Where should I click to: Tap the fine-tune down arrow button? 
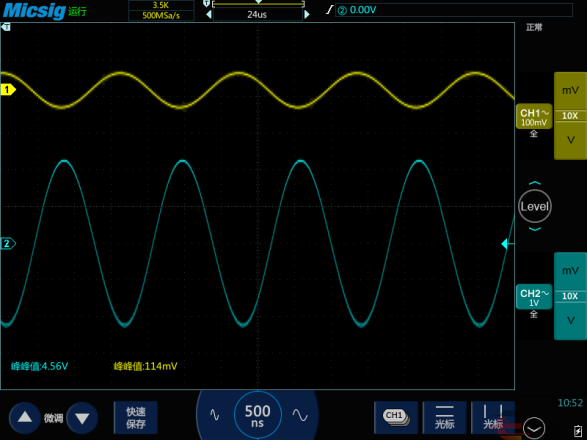[82, 418]
